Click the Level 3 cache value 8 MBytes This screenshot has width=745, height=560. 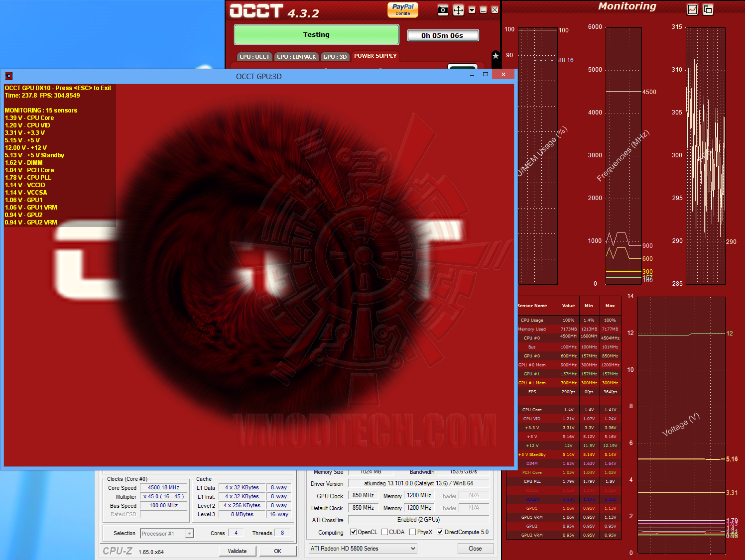(x=242, y=515)
